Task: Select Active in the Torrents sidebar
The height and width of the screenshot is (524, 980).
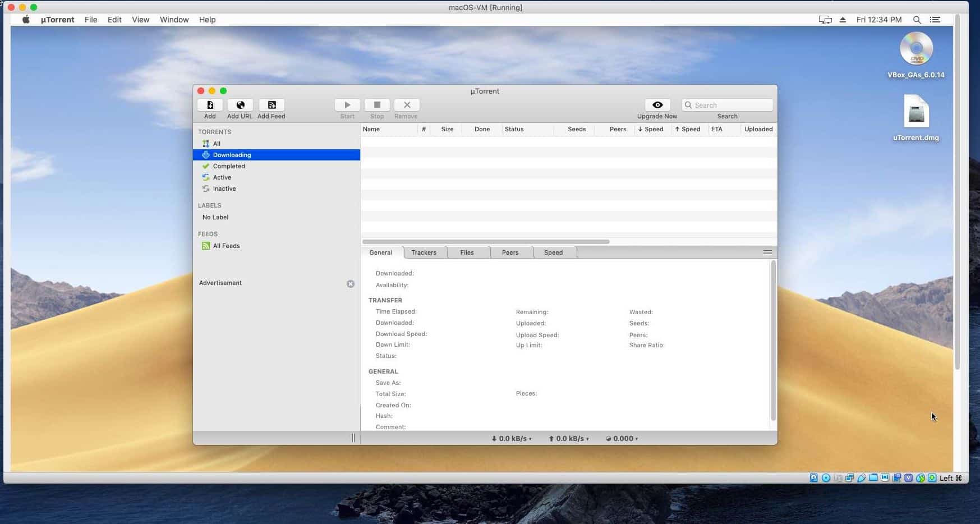Action: (x=277, y=177)
